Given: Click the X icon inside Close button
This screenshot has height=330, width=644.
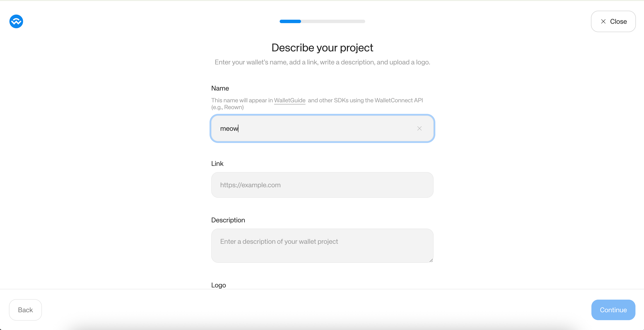Looking at the screenshot, I should pos(603,22).
